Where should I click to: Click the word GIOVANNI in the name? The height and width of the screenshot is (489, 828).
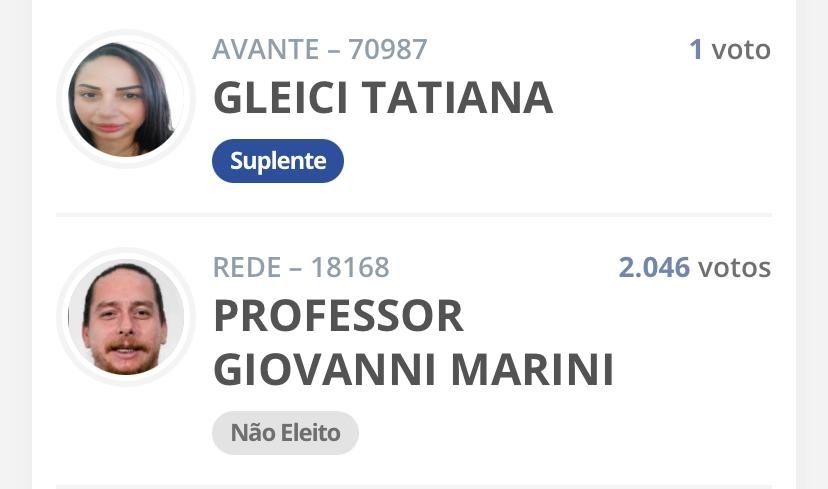[325, 369]
